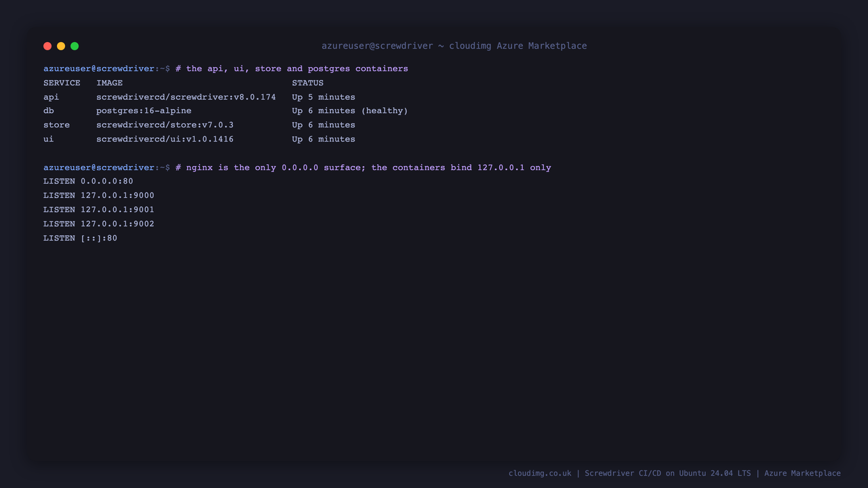Click the comment '# the api, ui, store and postgres containers'
The height and width of the screenshot is (488, 868).
coord(292,68)
